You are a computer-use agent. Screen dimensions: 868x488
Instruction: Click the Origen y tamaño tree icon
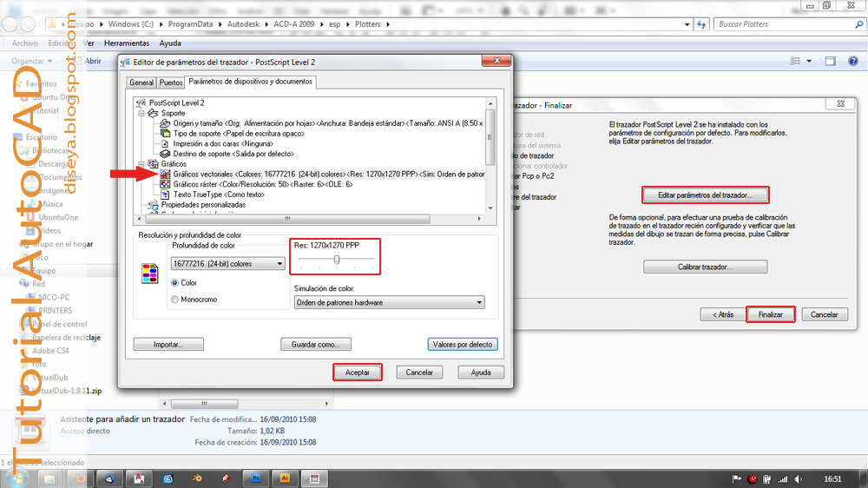(x=165, y=123)
